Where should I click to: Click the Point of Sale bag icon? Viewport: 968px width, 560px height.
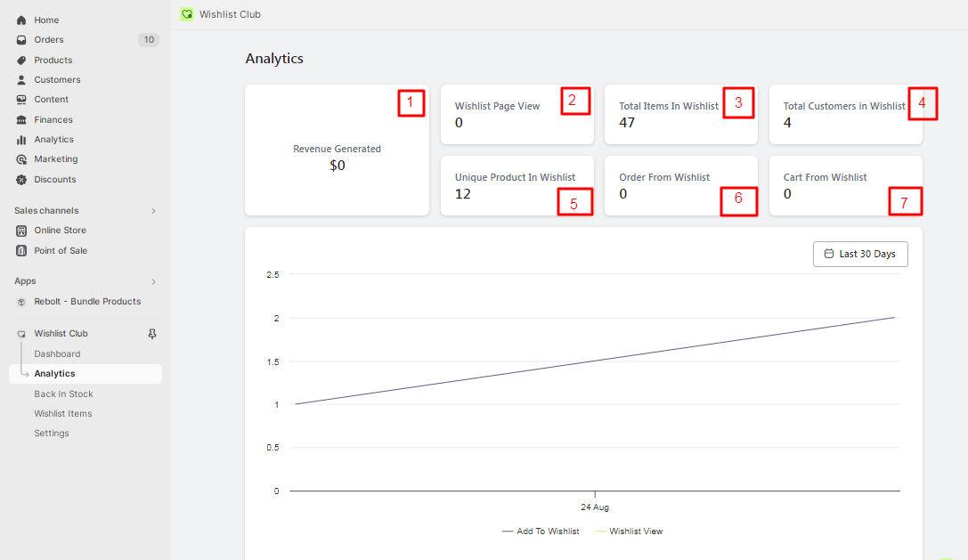pyautogui.click(x=21, y=251)
